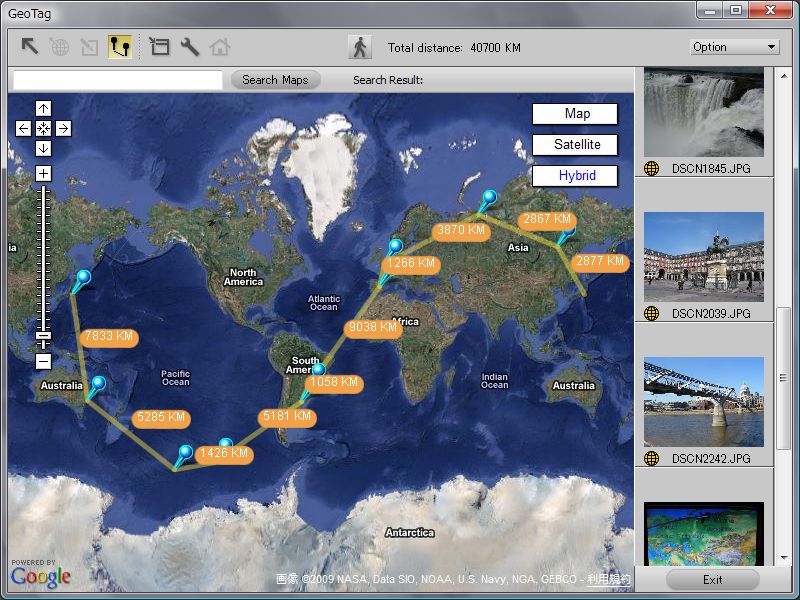Click the thumbnail list scroll down arrow
This screenshot has width=800, height=600.
coord(784,559)
